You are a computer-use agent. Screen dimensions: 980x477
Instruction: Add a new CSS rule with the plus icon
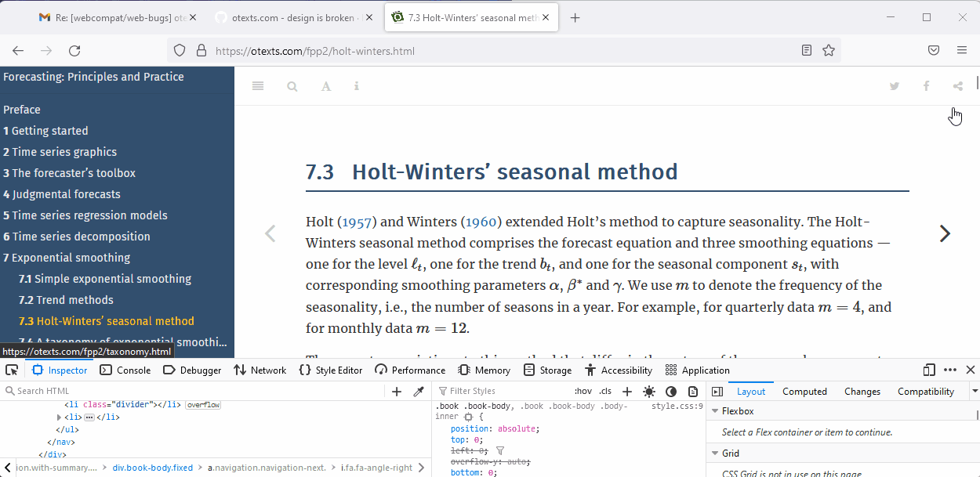627,391
